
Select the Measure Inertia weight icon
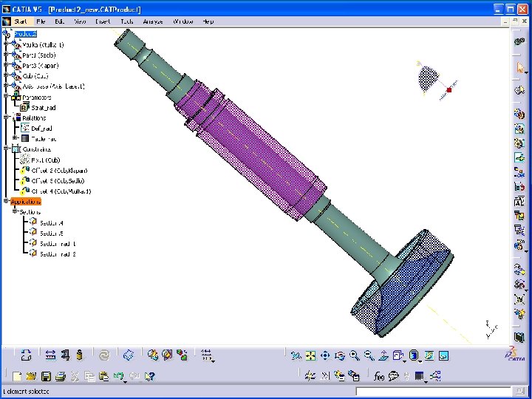tap(80, 355)
